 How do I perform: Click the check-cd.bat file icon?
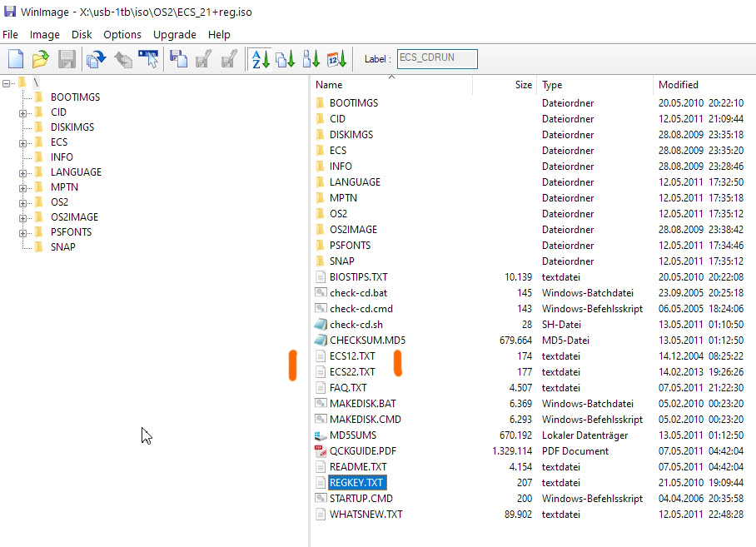[321, 292]
